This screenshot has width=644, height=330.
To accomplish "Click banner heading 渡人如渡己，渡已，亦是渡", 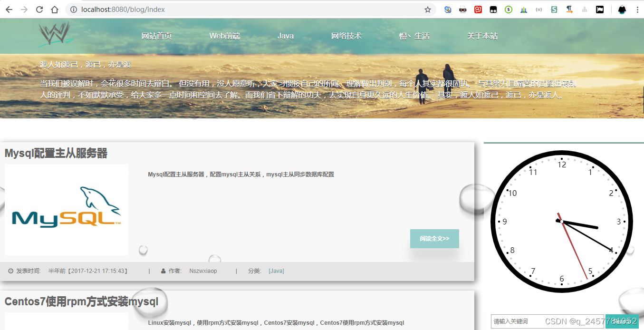I will 86,65.
